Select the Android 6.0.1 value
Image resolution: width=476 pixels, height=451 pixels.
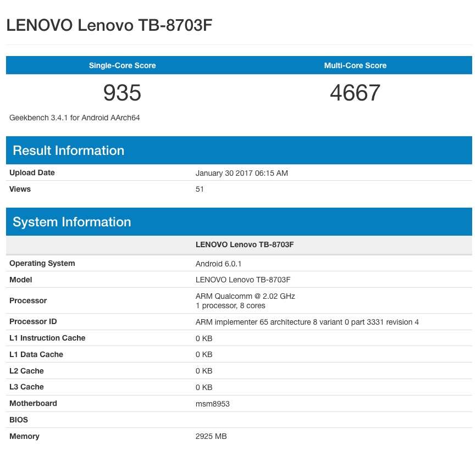click(218, 264)
